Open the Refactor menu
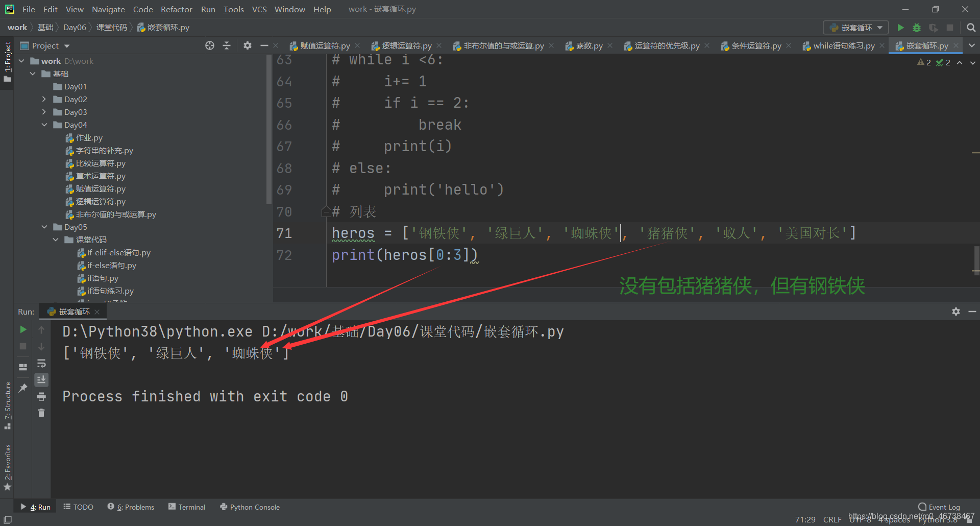Image resolution: width=980 pixels, height=526 pixels. click(176, 9)
